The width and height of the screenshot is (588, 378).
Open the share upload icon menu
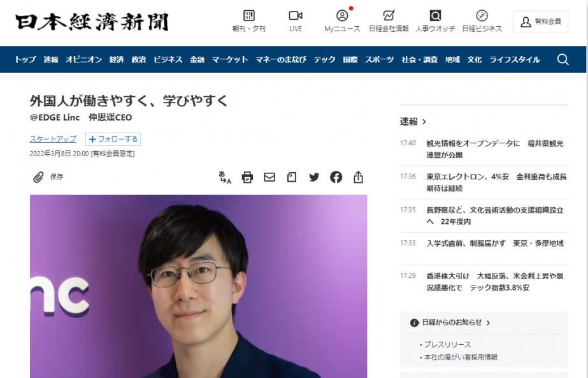point(358,177)
